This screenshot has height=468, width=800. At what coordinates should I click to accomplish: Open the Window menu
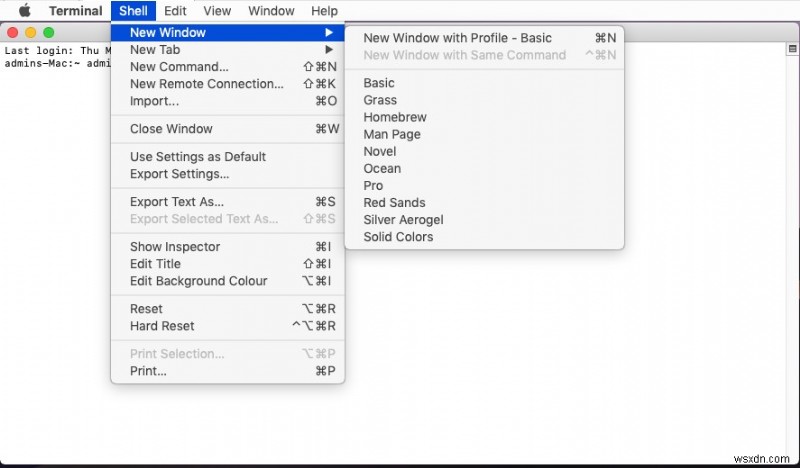(271, 11)
